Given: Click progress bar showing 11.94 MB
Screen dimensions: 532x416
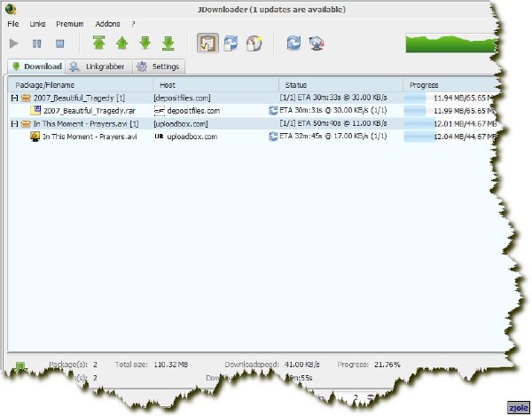Looking at the screenshot, I should point(450,98).
